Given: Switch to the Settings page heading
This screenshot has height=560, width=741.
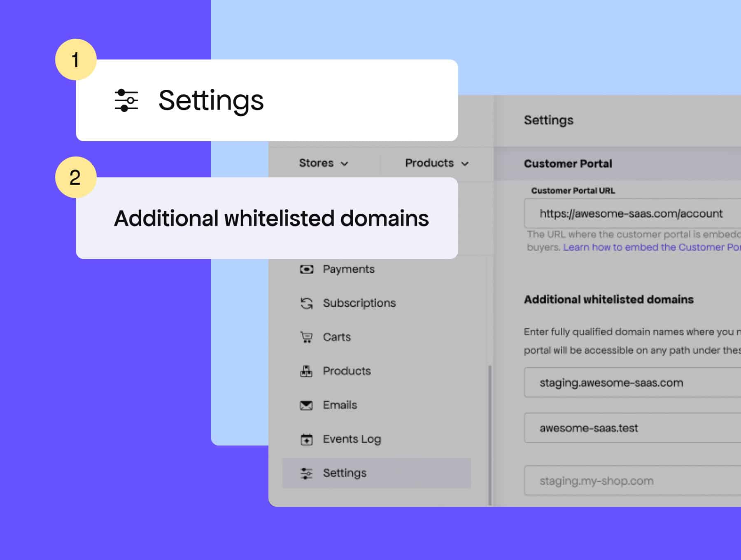Looking at the screenshot, I should tap(548, 120).
